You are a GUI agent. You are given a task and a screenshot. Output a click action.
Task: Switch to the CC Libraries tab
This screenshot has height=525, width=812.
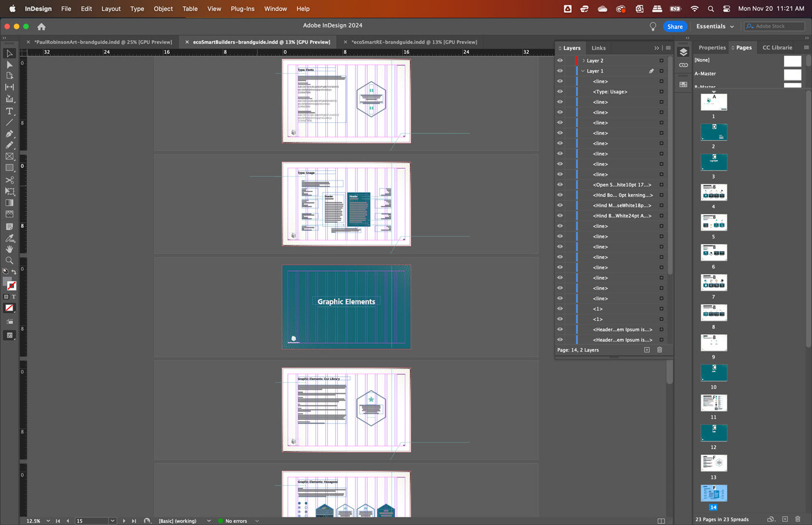(x=777, y=48)
